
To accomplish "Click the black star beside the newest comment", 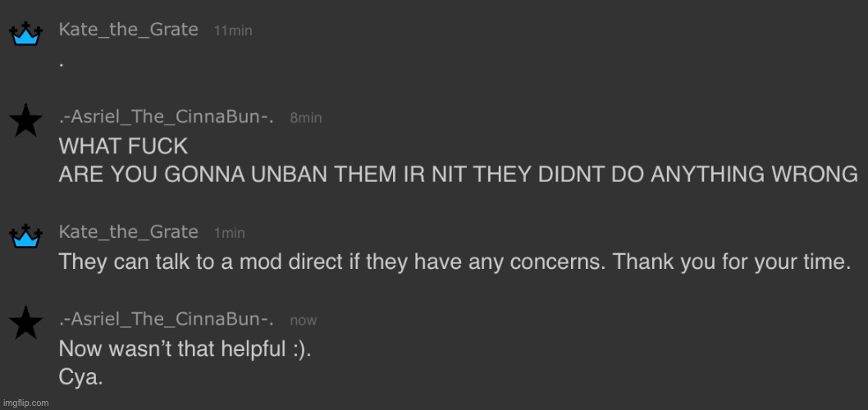I will [x=25, y=324].
